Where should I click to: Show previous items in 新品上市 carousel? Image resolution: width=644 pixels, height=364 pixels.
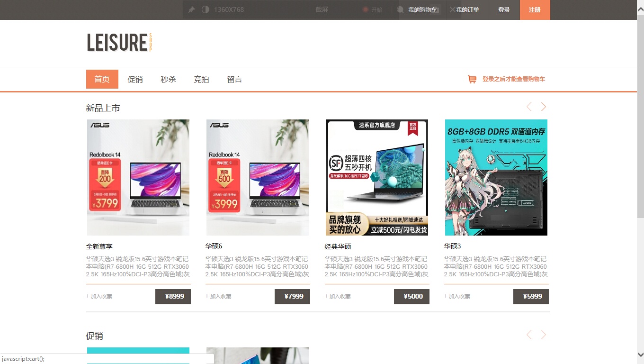[529, 107]
